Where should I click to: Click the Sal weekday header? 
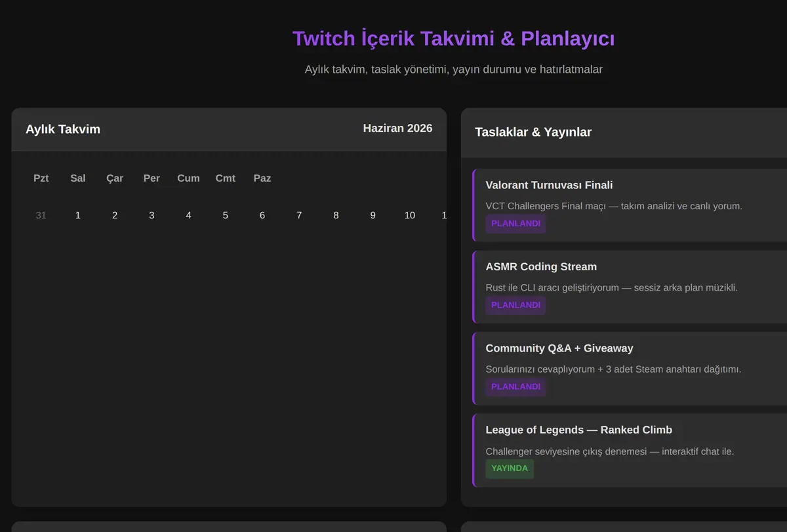[x=78, y=178]
